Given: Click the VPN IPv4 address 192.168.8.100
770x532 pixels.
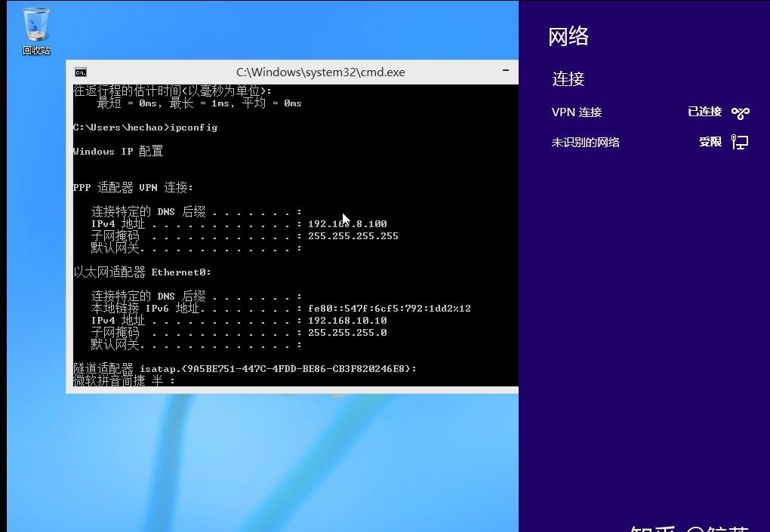Looking at the screenshot, I should 347,224.
